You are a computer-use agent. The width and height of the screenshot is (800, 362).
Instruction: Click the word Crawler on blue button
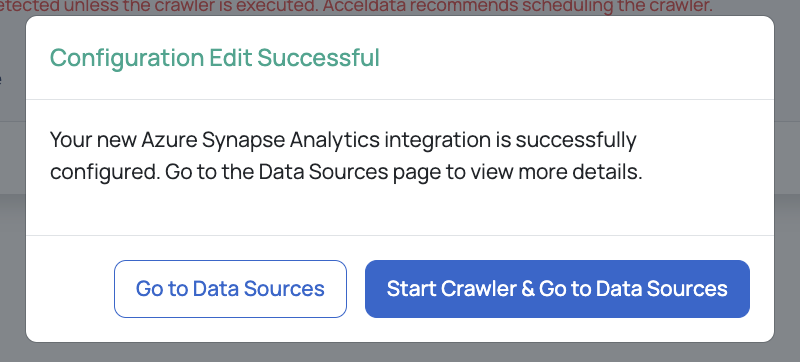pos(478,289)
